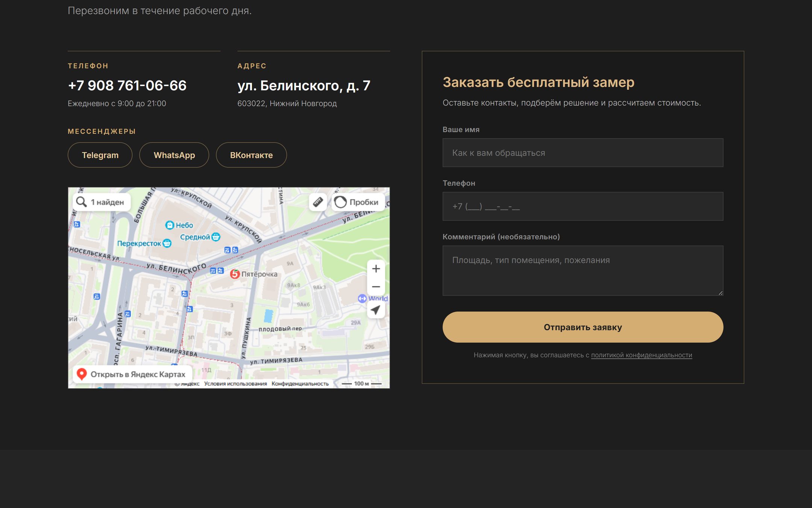Open the WhatsApp messenger link
The width and height of the screenshot is (812, 508).
[x=174, y=155]
